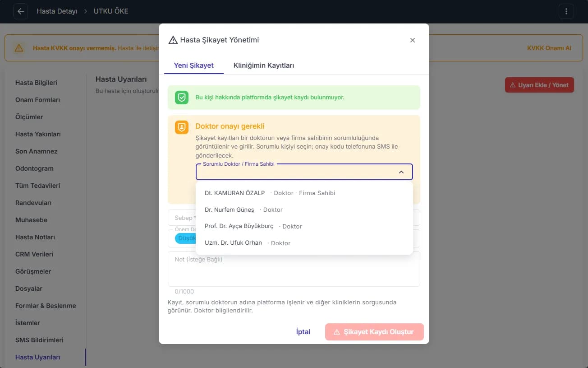Click the KVKK Onamı Al link
The image size is (588, 368).
coord(549,48)
